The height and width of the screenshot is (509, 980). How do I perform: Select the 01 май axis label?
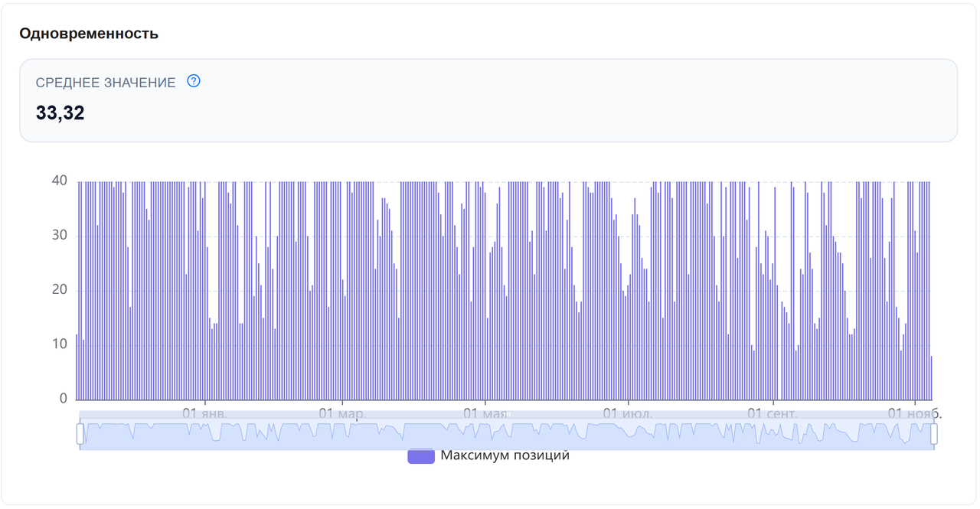pyautogui.click(x=485, y=413)
